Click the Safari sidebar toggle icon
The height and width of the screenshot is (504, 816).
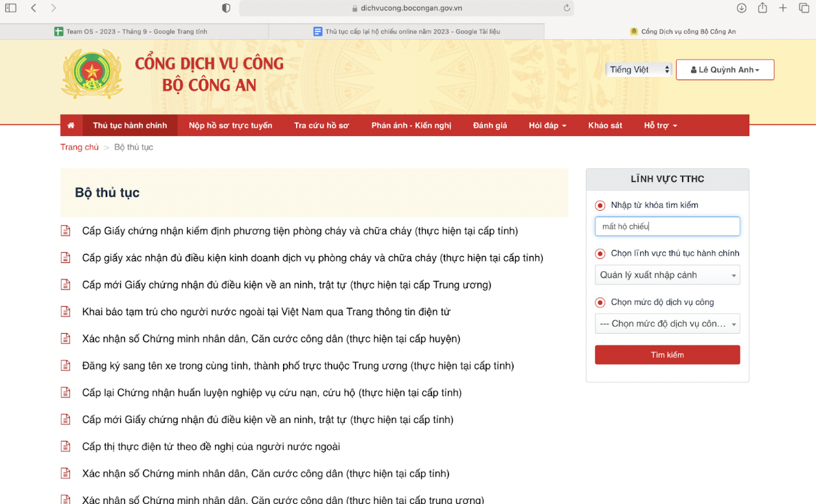pos(11,8)
